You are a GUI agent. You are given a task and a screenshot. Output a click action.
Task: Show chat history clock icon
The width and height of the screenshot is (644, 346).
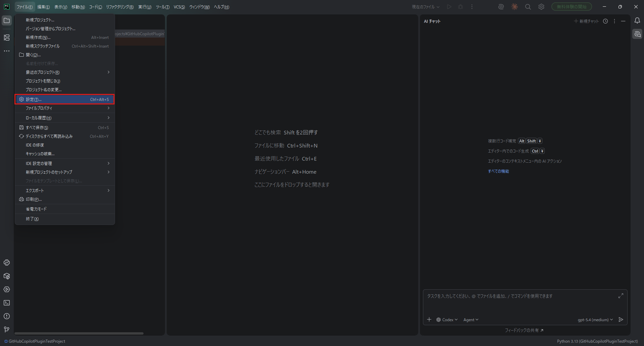(605, 21)
